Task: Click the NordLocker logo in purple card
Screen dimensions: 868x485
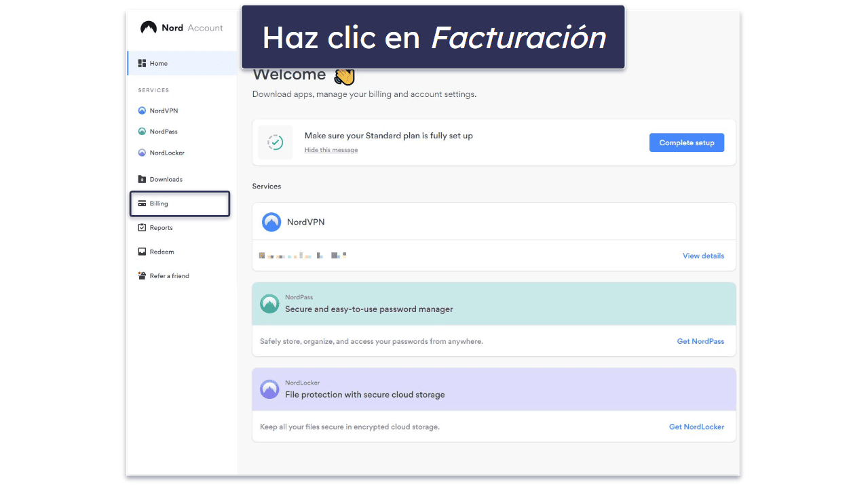Action: [269, 389]
